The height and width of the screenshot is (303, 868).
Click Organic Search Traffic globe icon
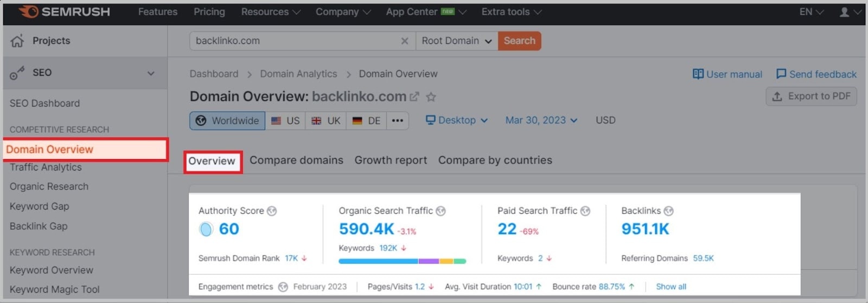click(441, 211)
